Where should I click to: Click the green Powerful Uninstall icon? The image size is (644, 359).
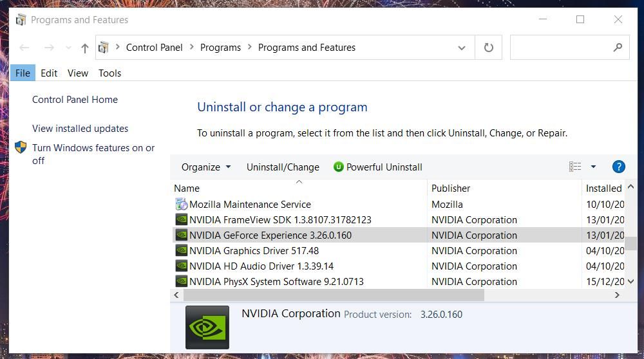pos(339,167)
